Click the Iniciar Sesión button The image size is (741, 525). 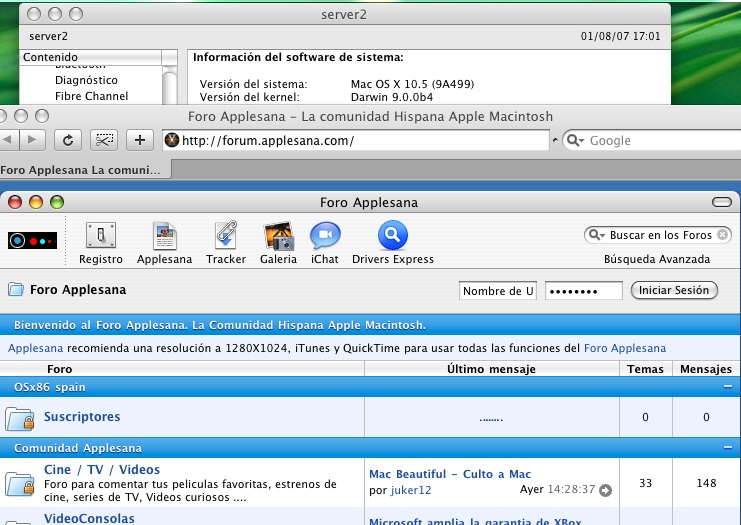(x=674, y=290)
